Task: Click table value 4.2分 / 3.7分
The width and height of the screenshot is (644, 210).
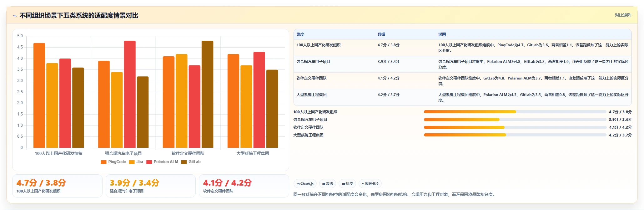Action: [x=388, y=95]
